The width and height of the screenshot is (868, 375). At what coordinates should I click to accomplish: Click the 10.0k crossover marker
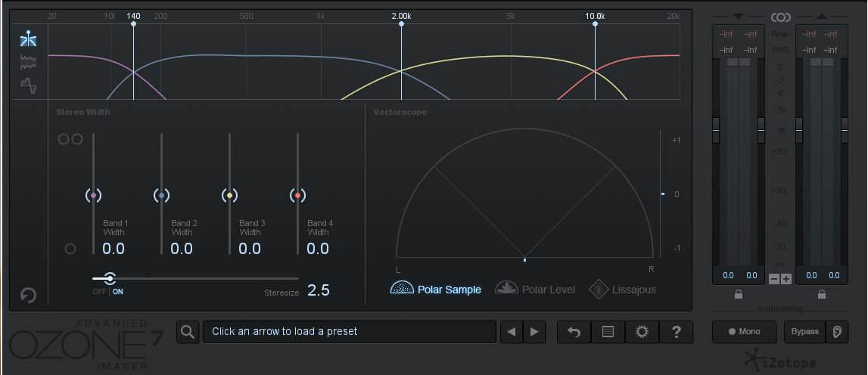point(595,23)
